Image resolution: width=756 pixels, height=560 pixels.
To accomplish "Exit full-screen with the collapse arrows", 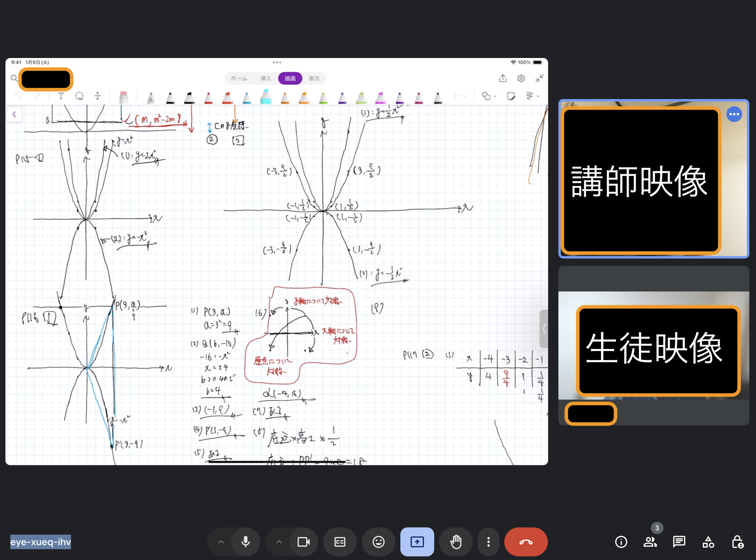I will pos(539,78).
